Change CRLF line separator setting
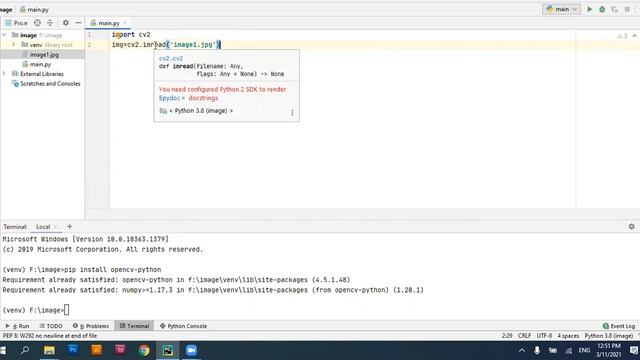 pos(524,336)
